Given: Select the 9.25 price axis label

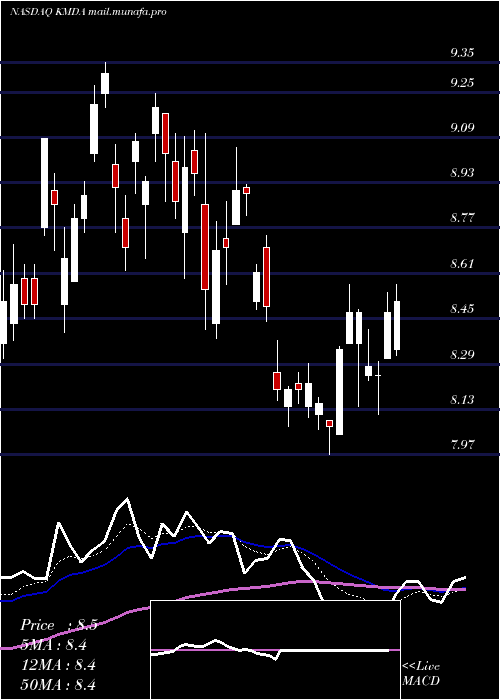Looking at the screenshot, I should pos(462,83).
